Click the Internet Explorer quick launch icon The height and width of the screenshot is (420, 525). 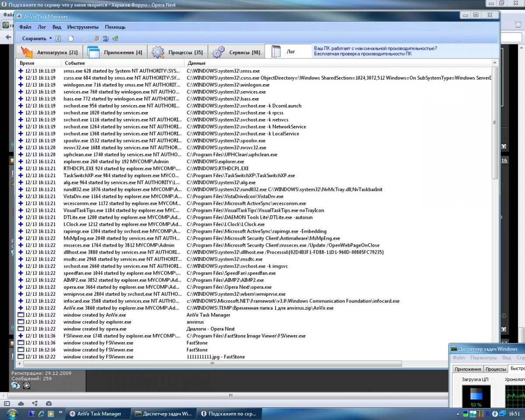pos(42,413)
